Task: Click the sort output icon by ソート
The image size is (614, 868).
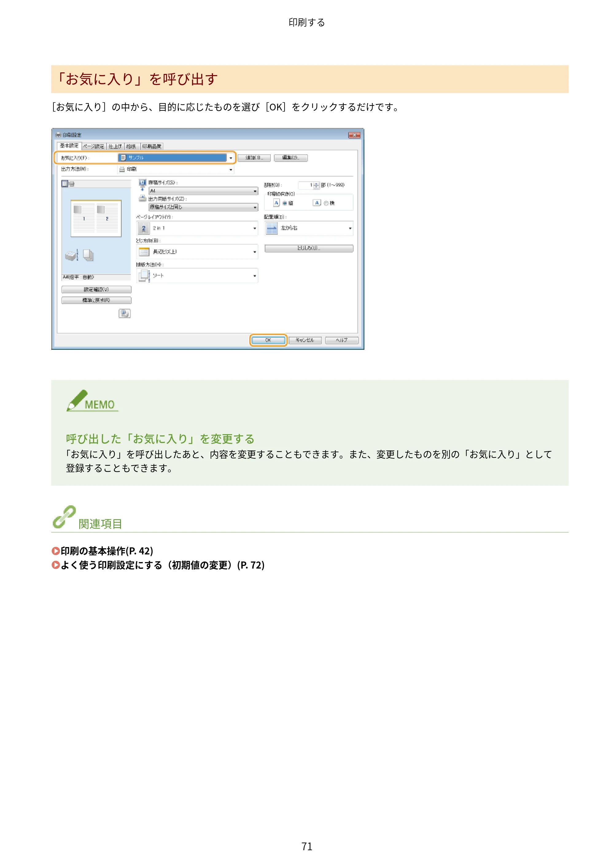Action: tap(144, 276)
